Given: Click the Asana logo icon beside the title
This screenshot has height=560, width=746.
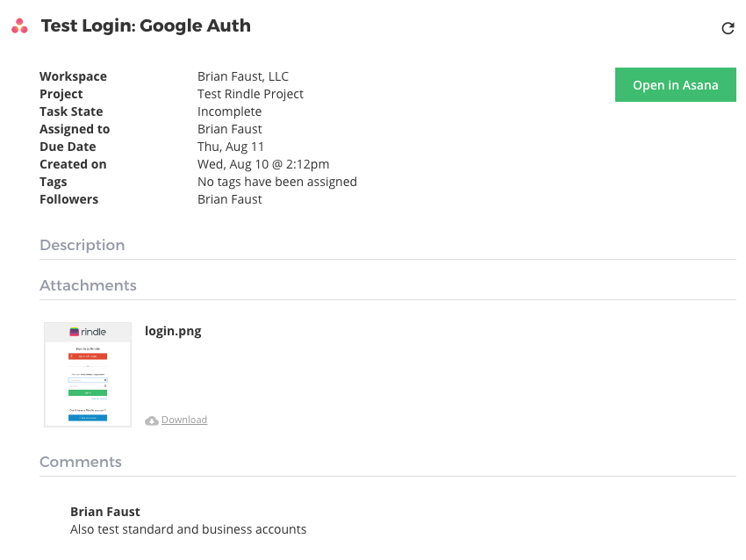Looking at the screenshot, I should pyautogui.click(x=19, y=26).
